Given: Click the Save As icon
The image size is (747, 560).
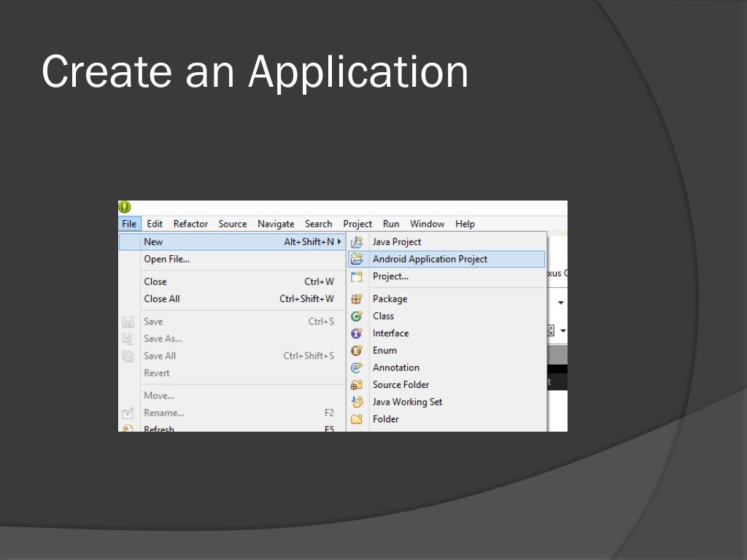Looking at the screenshot, I should tap(128, 339).
